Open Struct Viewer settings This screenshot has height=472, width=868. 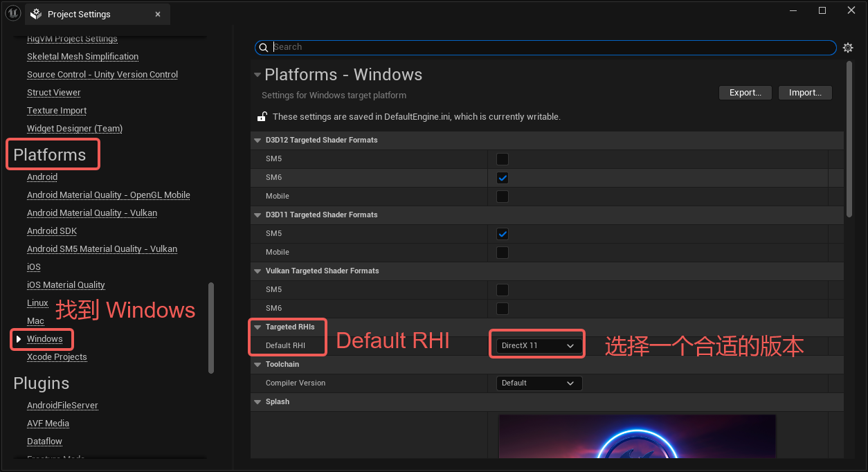pos(54,93)
